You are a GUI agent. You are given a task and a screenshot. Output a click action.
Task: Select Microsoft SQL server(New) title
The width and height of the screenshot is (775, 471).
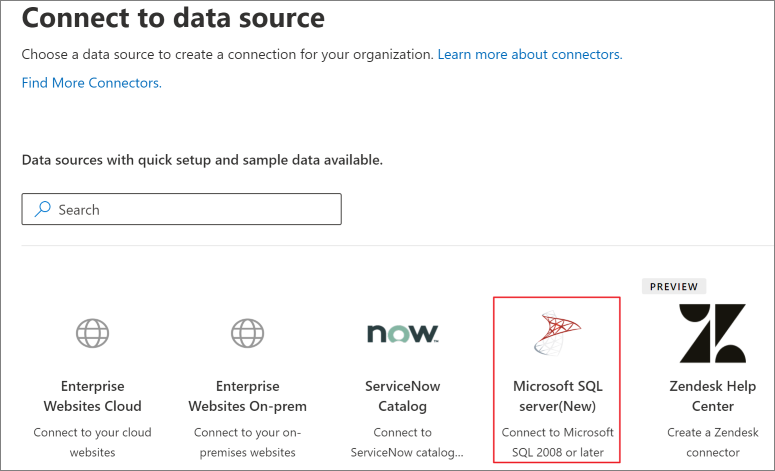[558, 396]
